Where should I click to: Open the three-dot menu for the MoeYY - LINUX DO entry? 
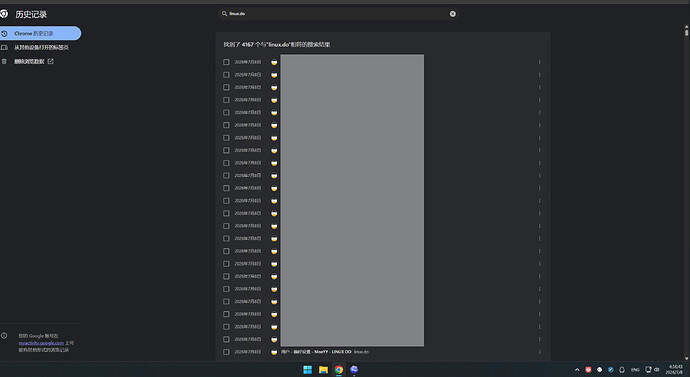click(540, 352)
